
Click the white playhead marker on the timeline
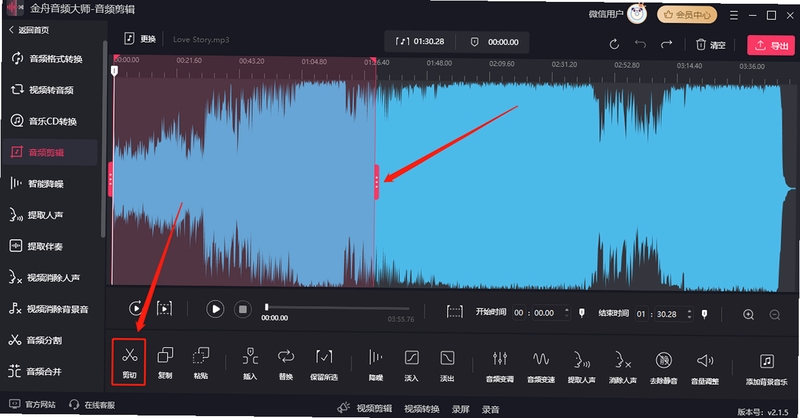tap(115, 70)
